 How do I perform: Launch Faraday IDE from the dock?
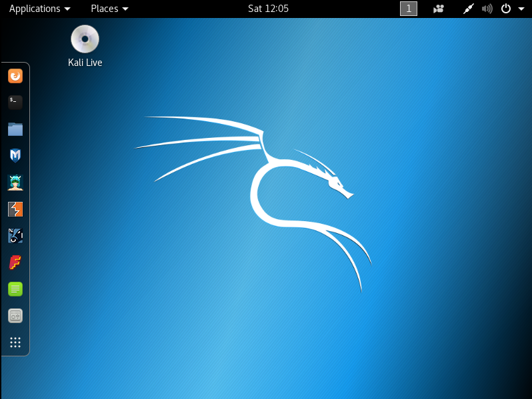(x=15, y=262)
